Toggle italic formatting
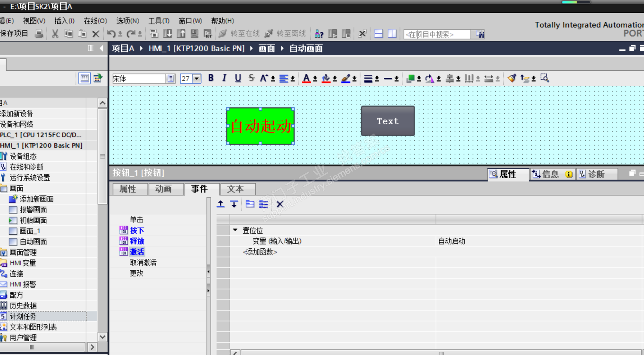The height and width of the screenshot is (355, 644). click(x=224, y=78)
